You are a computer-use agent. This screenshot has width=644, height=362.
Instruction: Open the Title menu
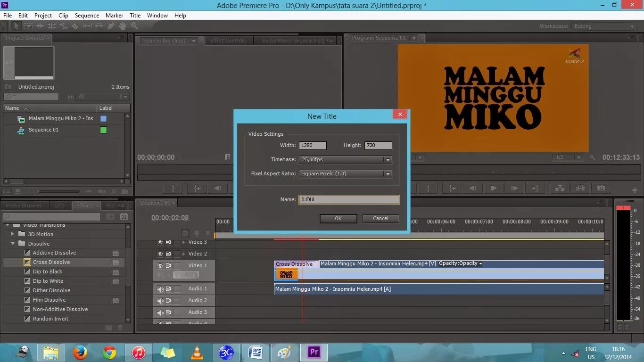135,16
